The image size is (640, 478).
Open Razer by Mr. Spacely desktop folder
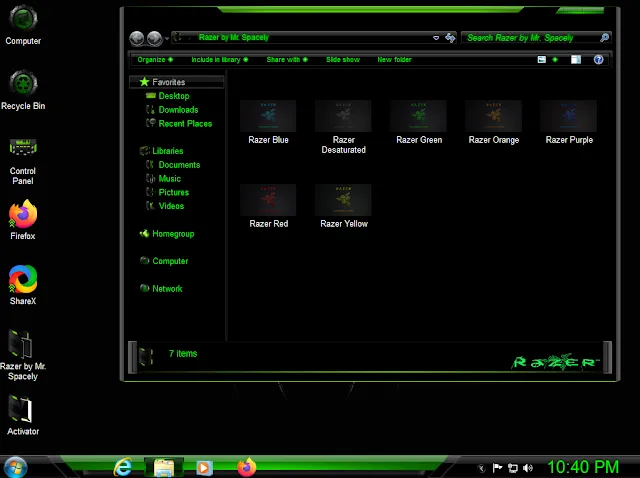(x=23, y=355)
